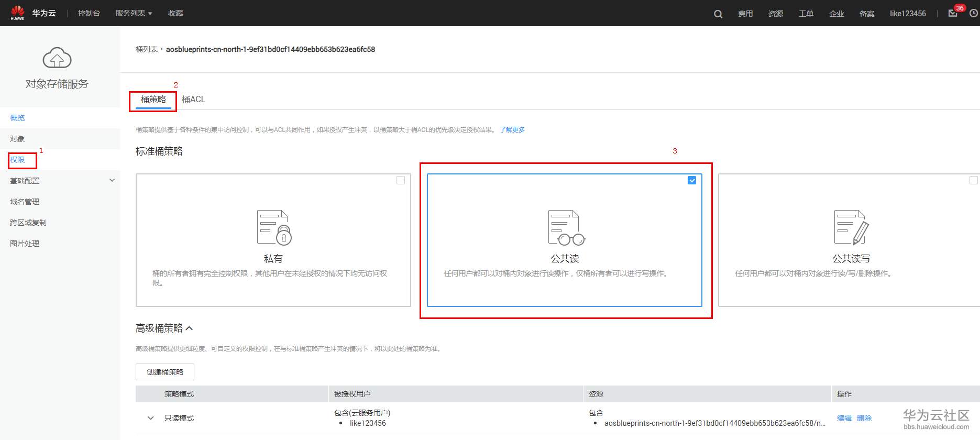Click the Huawei Cloud logo
980x440 pixels.
[x=17, y=13]
